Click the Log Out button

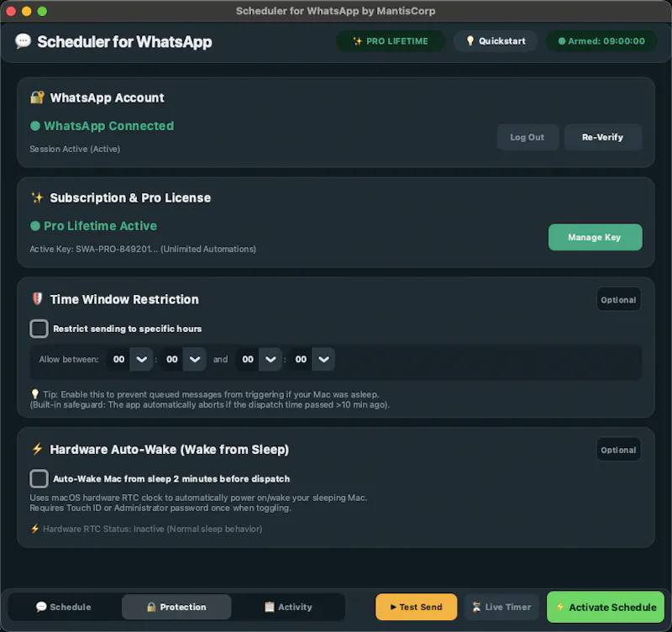coord(528,137)
